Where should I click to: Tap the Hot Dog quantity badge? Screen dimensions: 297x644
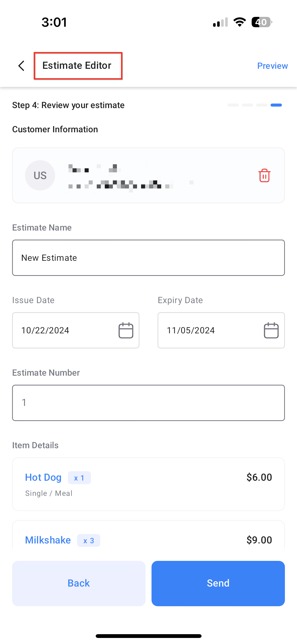79,478
